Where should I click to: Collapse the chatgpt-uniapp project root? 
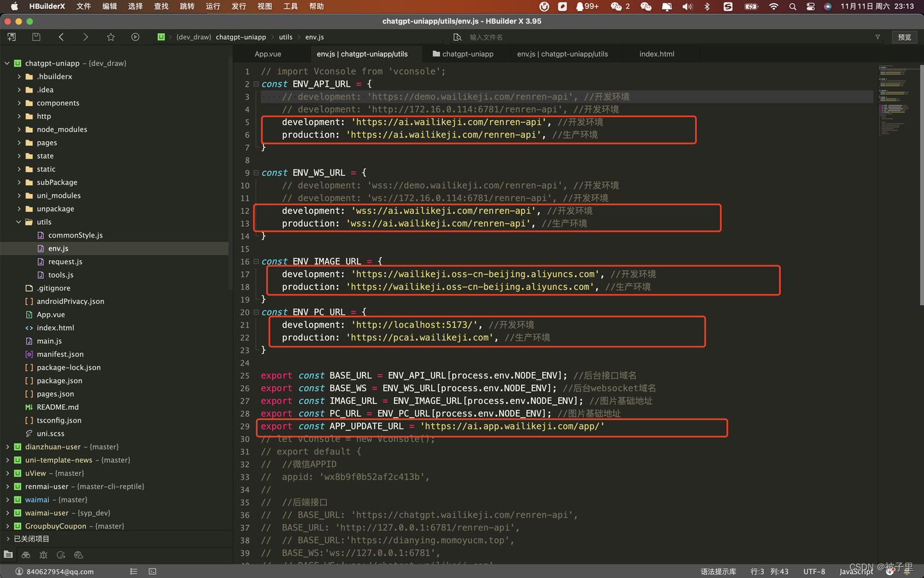tap(7, 64)
